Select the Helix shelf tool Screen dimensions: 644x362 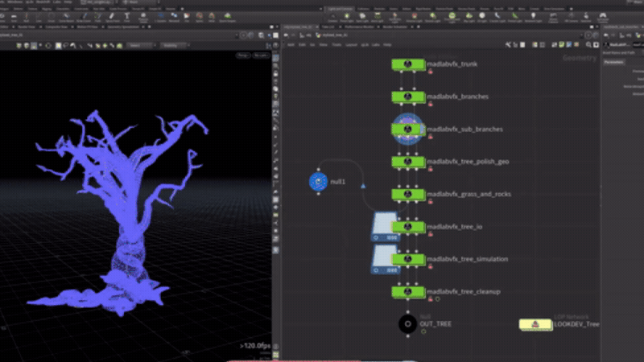coord(212,18)
